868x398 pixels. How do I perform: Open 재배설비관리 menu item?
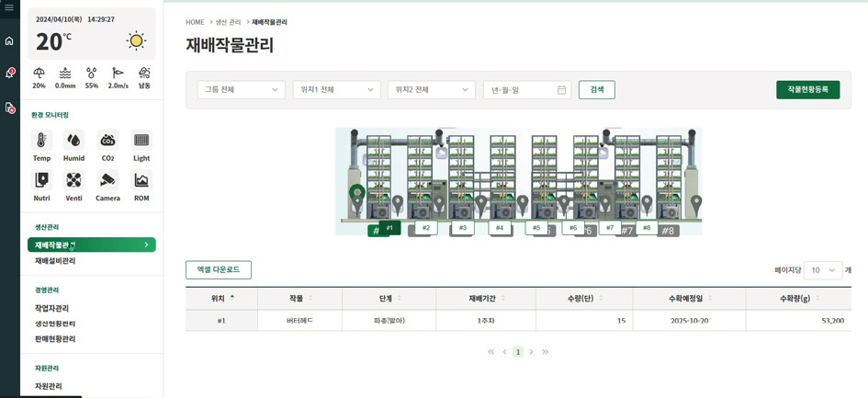pos(55,261)
